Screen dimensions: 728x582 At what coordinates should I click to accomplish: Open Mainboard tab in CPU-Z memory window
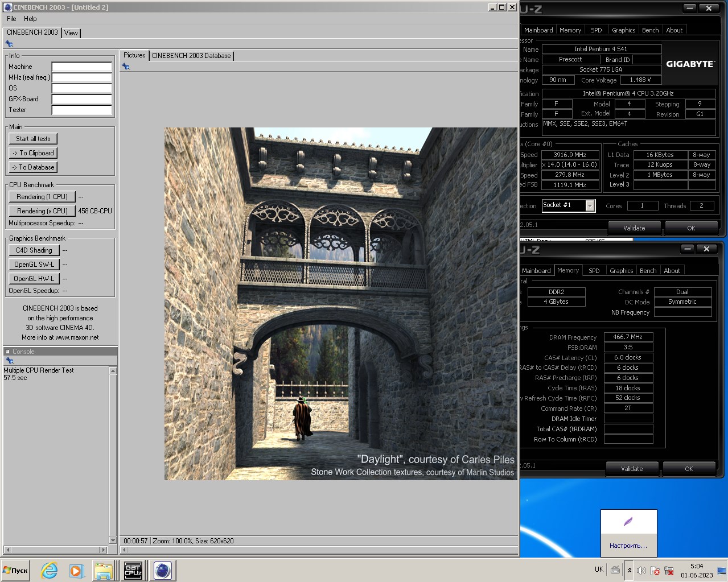[536, 271]
